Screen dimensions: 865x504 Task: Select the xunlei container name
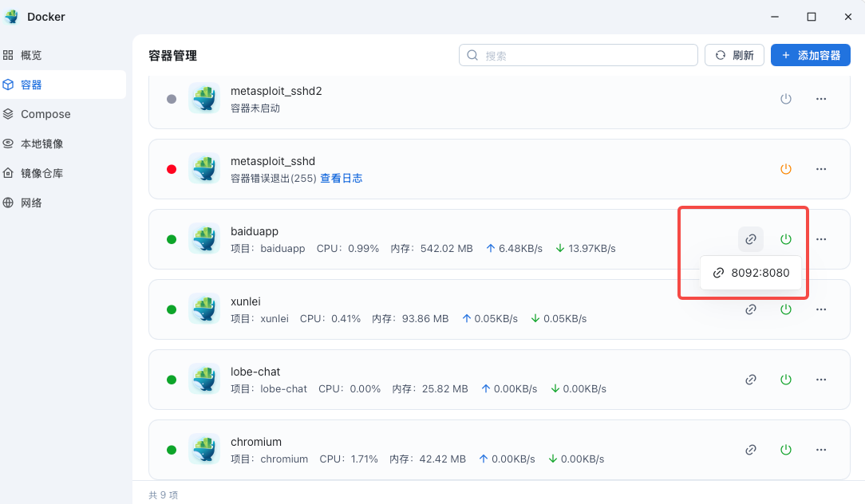tap(246, 301)
